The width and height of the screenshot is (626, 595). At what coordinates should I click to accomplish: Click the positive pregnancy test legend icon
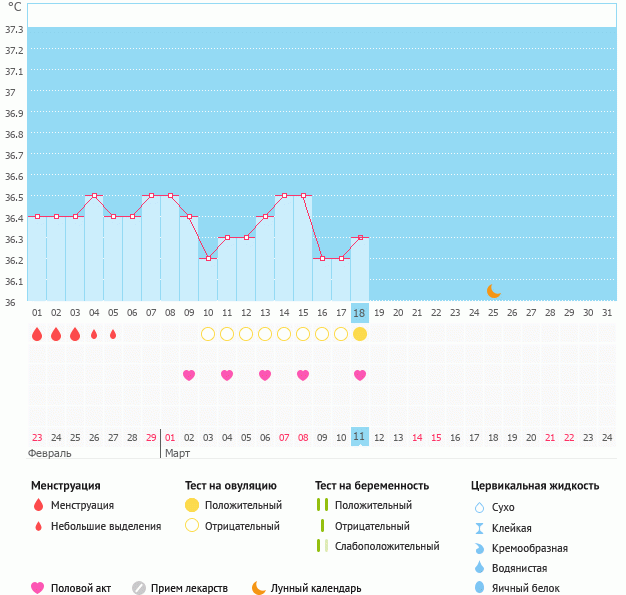322,506
